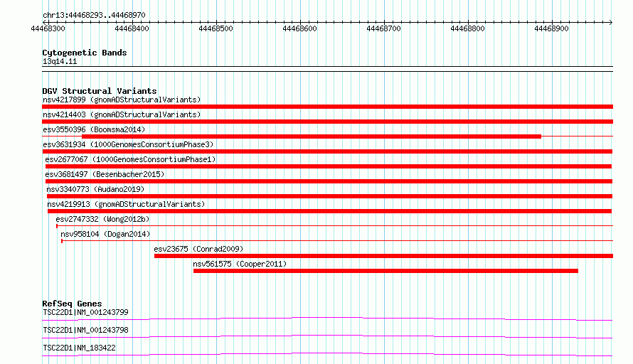Click the magenta line for NM_183422
The height and width of the screenshot is (364, 633).
pos(327,355)
